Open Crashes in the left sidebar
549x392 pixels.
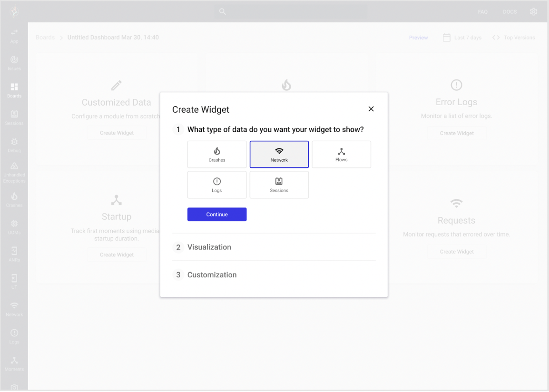click(x=14, y=200)
